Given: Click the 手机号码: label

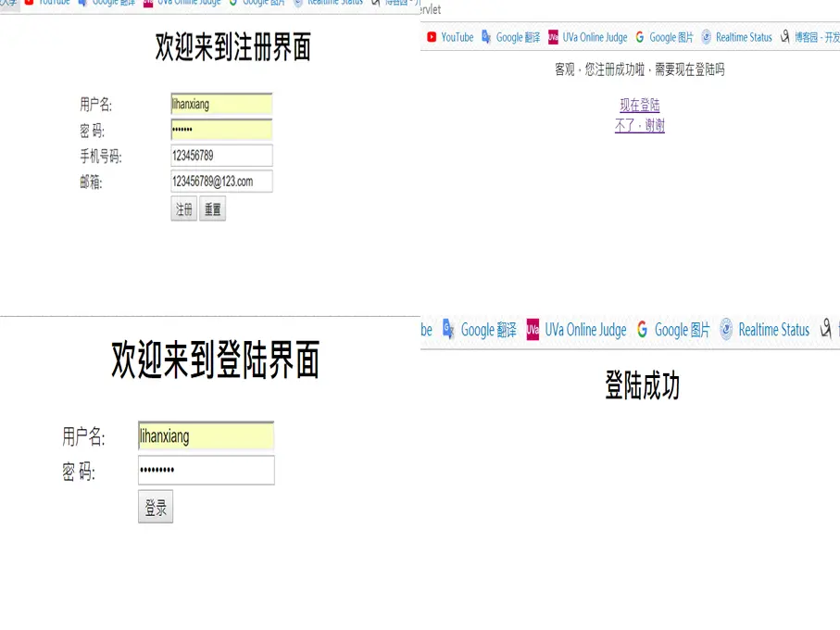Looking at the screenshot, I should pos(101,157).
